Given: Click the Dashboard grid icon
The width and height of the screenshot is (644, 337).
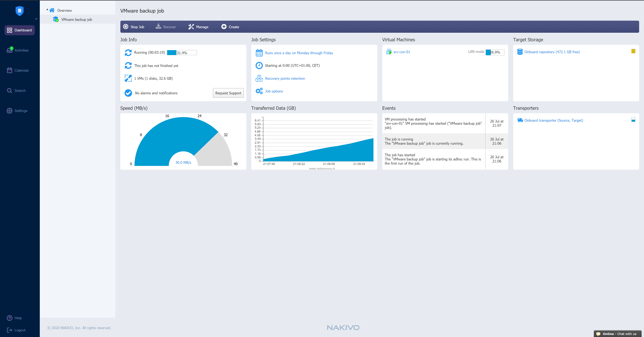Looking at the screenshot, I should (10, 30).
